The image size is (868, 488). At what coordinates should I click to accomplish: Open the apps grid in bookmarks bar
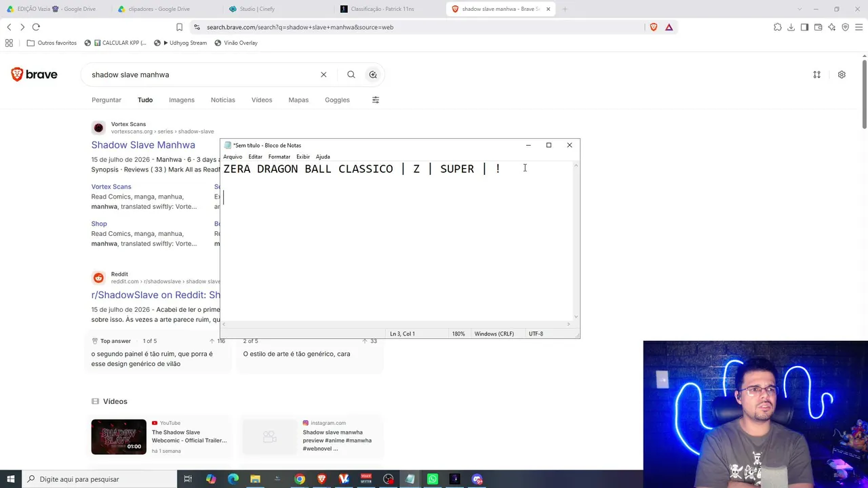pyautogui.click(x=9, y=43)
